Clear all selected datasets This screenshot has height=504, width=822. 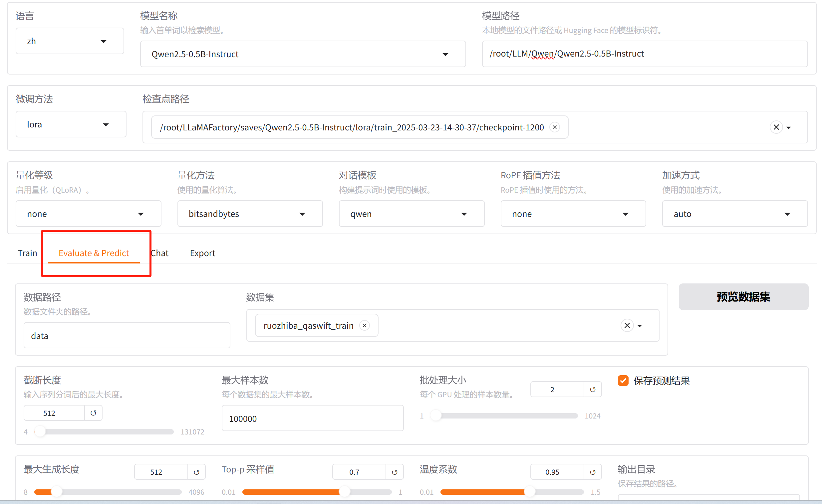pyautogui.click(x=627, y=325)
